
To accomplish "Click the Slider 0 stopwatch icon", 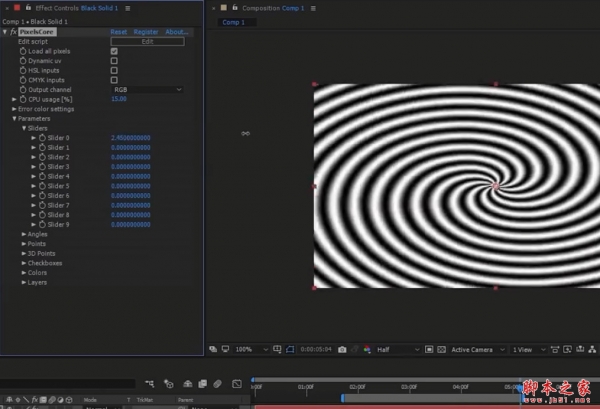I will pos(42,137).
